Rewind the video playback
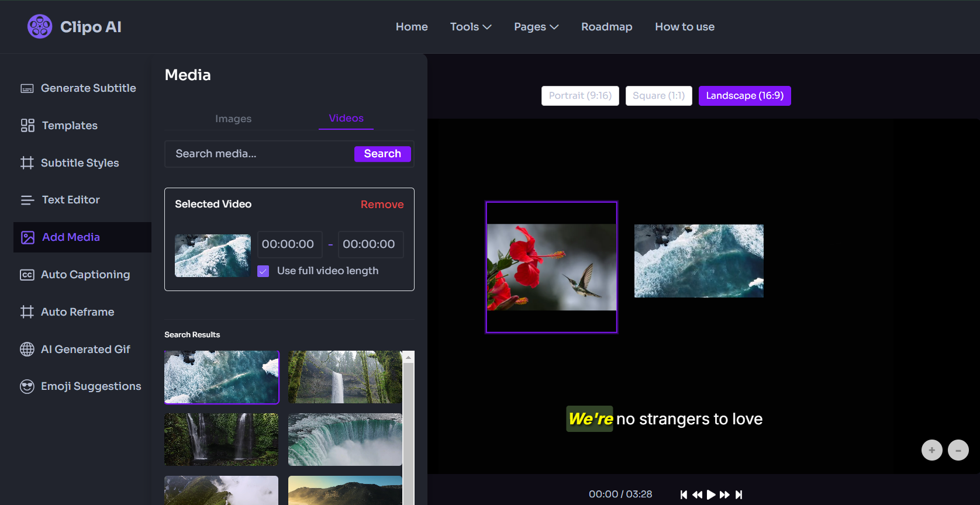980x505 pixels. 697,494
